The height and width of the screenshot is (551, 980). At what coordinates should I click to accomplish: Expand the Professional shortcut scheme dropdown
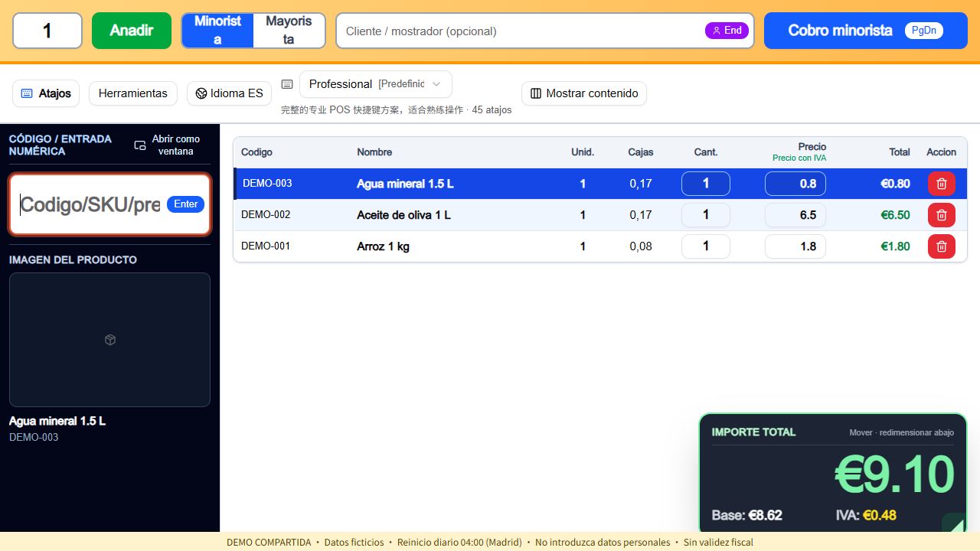[376, 84]
